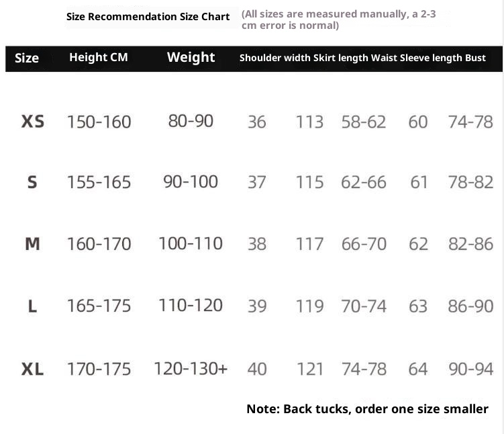Select the 150-160 height value
Screen dimensions: 504x434
click(x=99, y=122)
